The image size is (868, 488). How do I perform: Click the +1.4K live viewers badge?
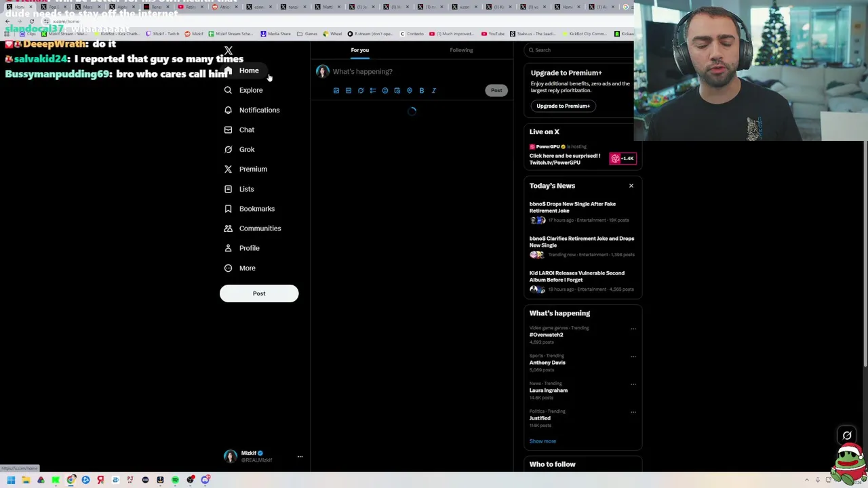623,159
